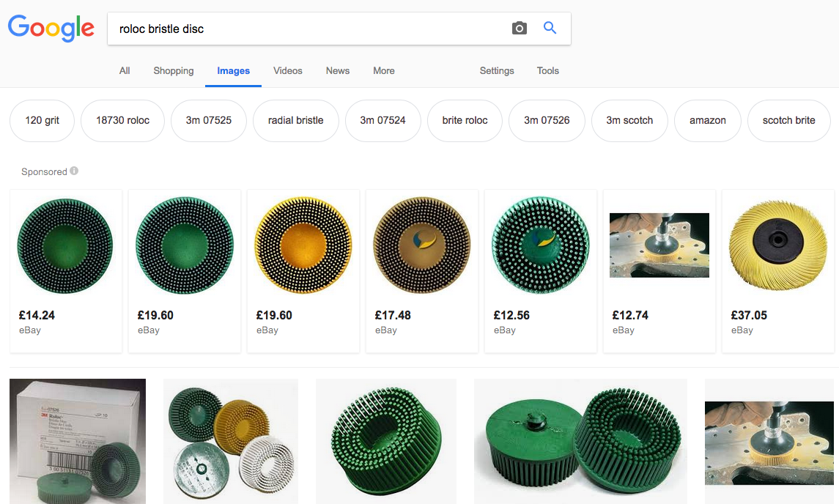Click the search box with 'roloc bristle disc'

point(308,29)
